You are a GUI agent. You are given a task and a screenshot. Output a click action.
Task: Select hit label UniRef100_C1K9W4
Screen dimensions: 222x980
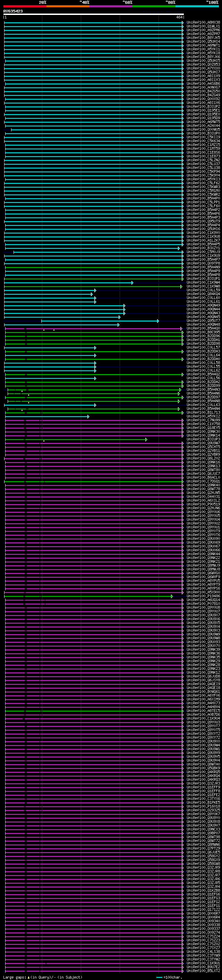click(203, 283)
